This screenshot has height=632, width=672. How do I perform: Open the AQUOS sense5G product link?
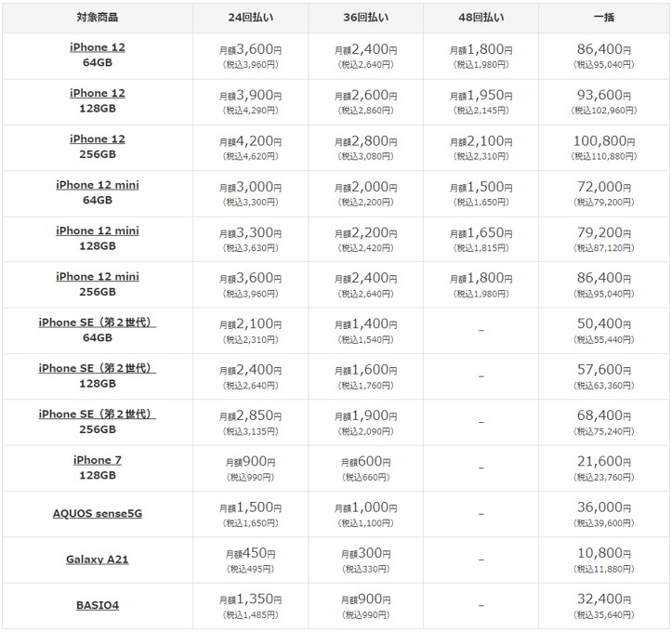(x=98, y=513)
